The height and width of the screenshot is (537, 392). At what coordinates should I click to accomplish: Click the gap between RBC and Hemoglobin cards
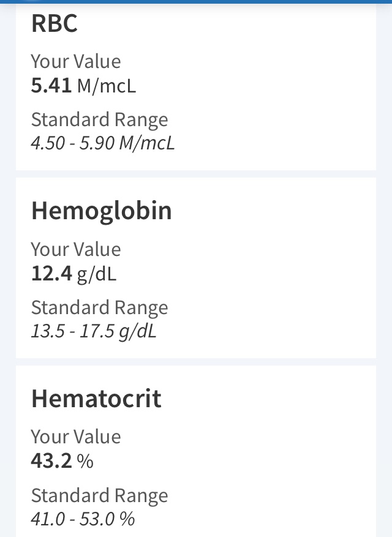click(x=196, y=174)
